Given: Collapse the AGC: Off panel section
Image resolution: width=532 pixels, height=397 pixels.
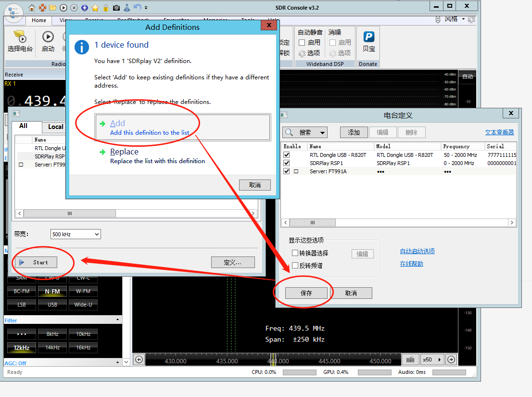Looking at the screenshot, I should click(117, 362).
